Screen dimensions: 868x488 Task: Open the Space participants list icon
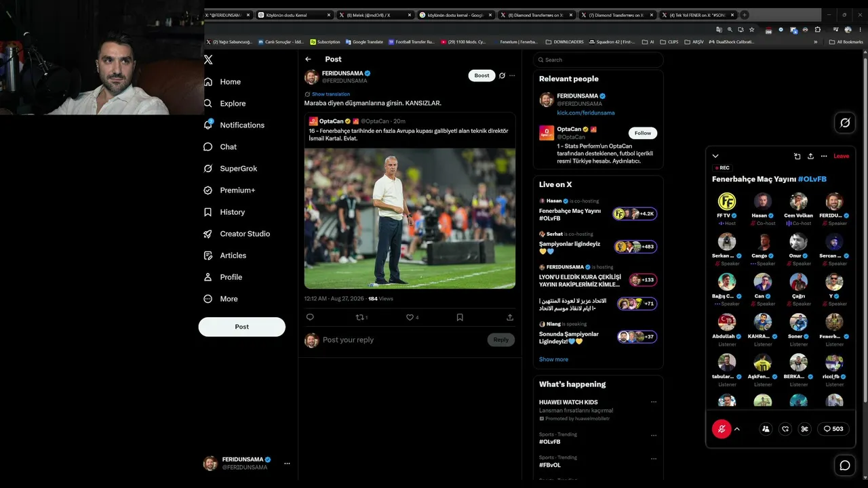(766, 429)
